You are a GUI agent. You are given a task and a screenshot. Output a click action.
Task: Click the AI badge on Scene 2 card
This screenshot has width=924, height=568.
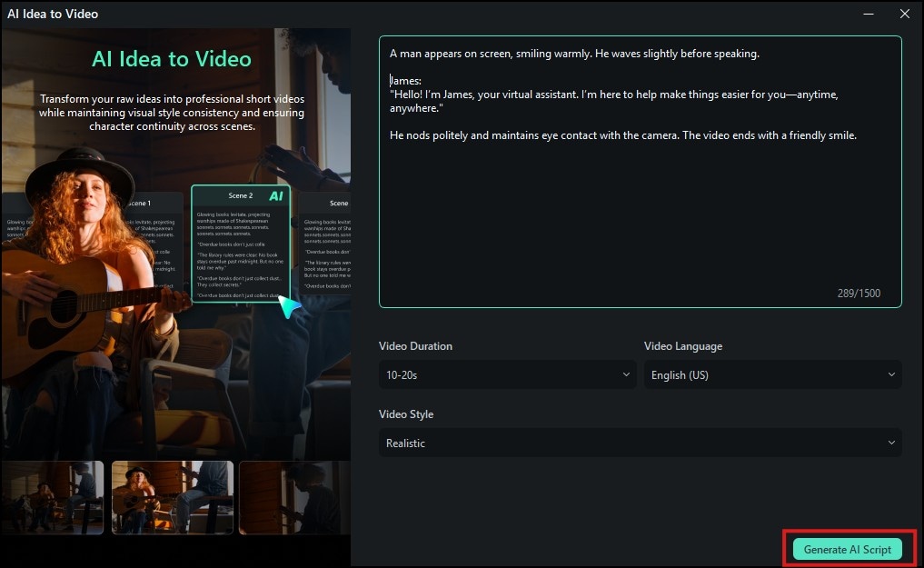(276, 196)
